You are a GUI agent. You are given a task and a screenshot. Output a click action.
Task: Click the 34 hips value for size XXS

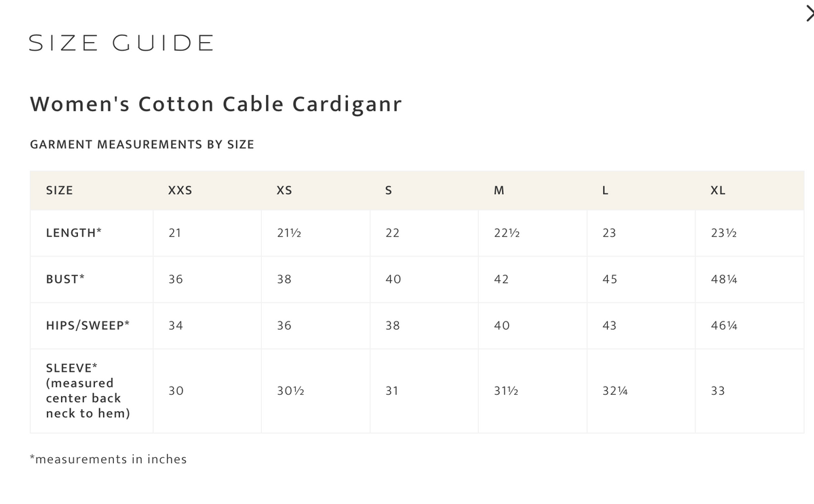[x=176, y=325]
